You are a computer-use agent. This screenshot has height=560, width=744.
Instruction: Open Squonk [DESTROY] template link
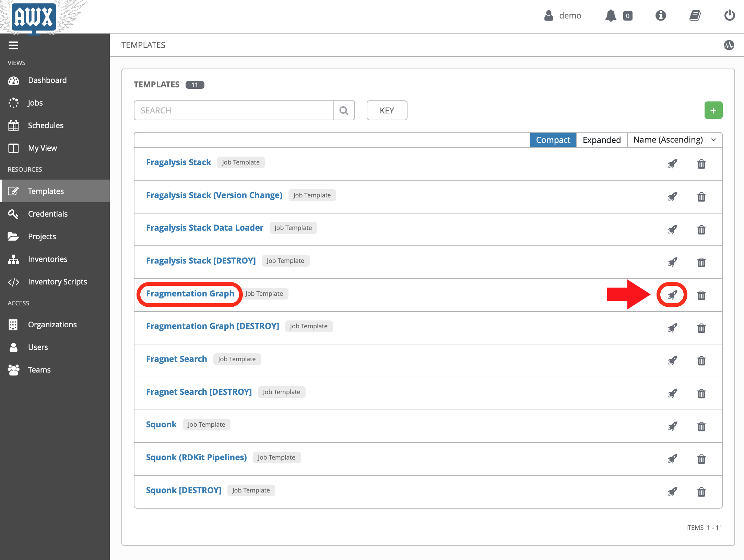point(184,490)
